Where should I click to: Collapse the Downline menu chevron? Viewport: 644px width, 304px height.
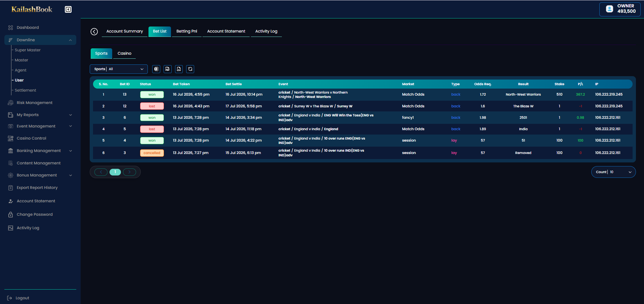click(x=71, y=40)
